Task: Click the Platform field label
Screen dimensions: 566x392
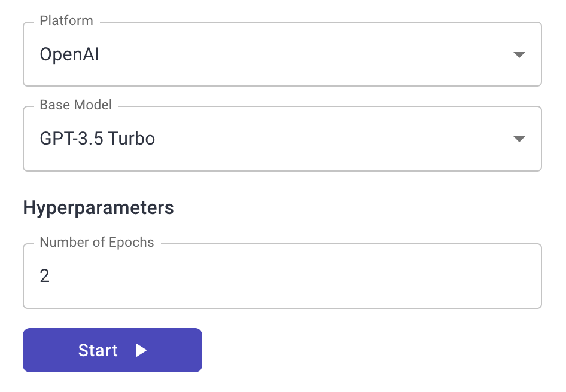Action: coord(66,21)
